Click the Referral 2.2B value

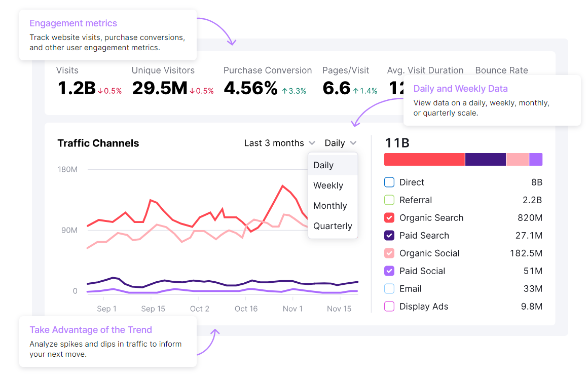click(532, 200)
